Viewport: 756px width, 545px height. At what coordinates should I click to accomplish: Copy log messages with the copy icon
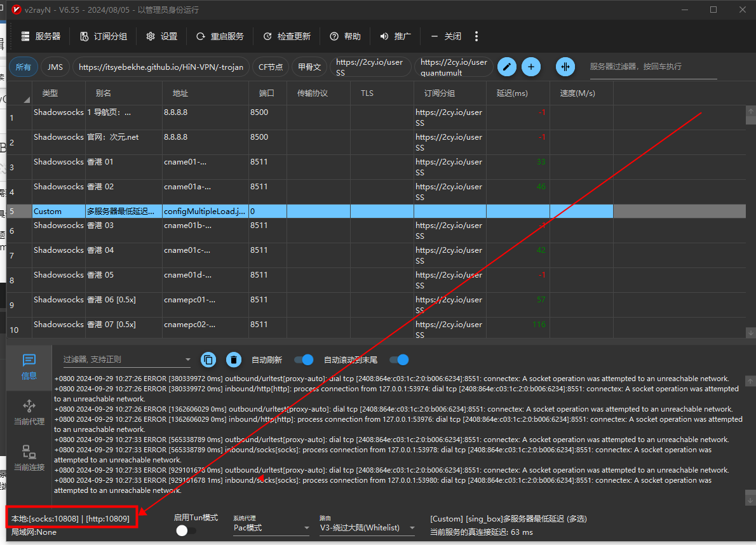[x=208, y=360]
